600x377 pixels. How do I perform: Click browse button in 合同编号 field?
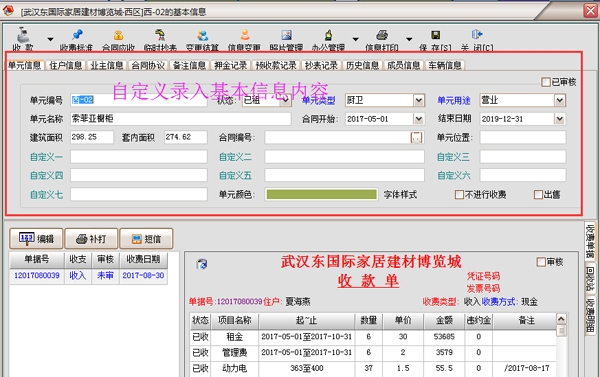pyautogui.click(x=416, y=137)
